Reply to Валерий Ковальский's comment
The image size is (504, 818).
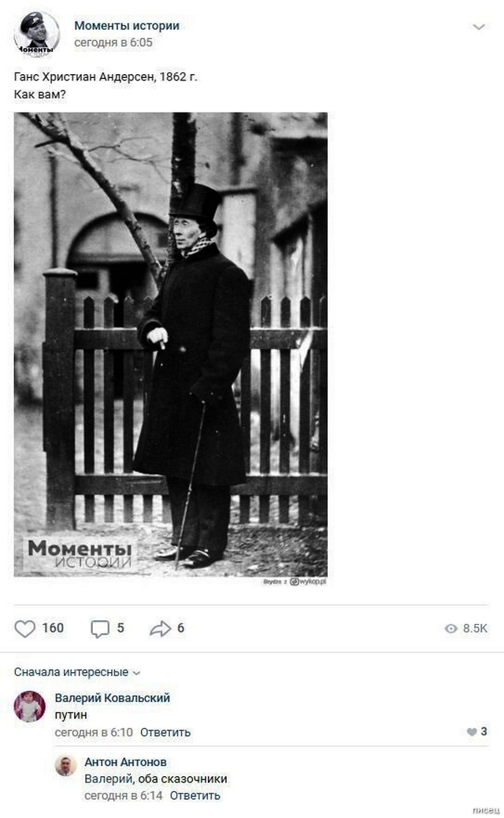point(165,732)
